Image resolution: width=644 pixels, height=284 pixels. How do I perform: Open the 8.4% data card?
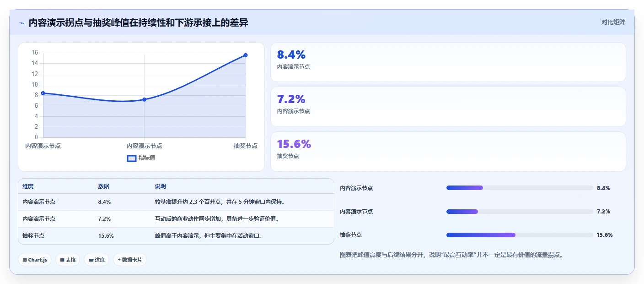pyautogui.click(x=448, y=62)
